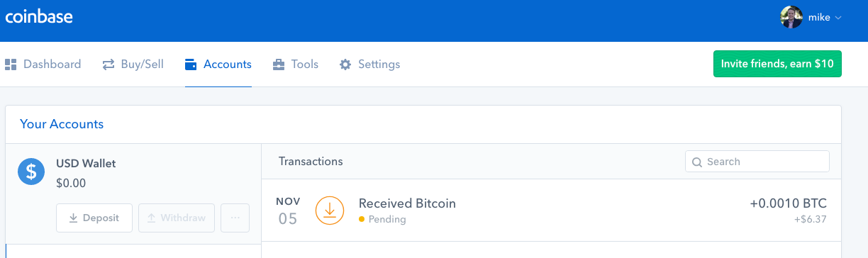Click the Accounts wallet icon

pyautogui.click(x=190, y=64)
